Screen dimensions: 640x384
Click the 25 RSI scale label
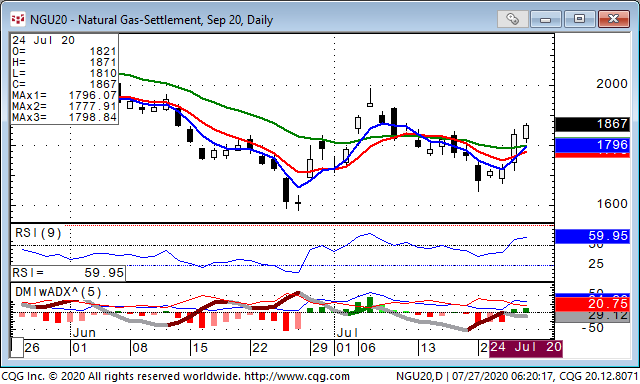pos(596,264)
